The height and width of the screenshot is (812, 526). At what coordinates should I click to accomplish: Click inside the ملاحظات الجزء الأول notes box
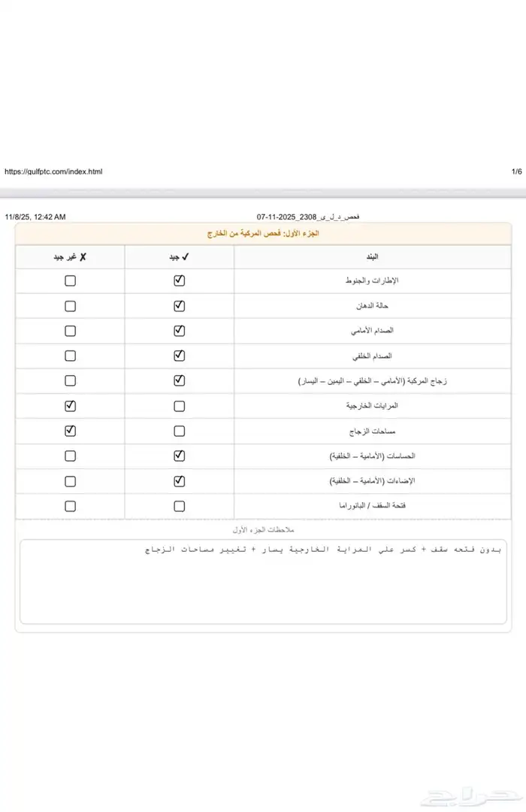coord(262,579)
